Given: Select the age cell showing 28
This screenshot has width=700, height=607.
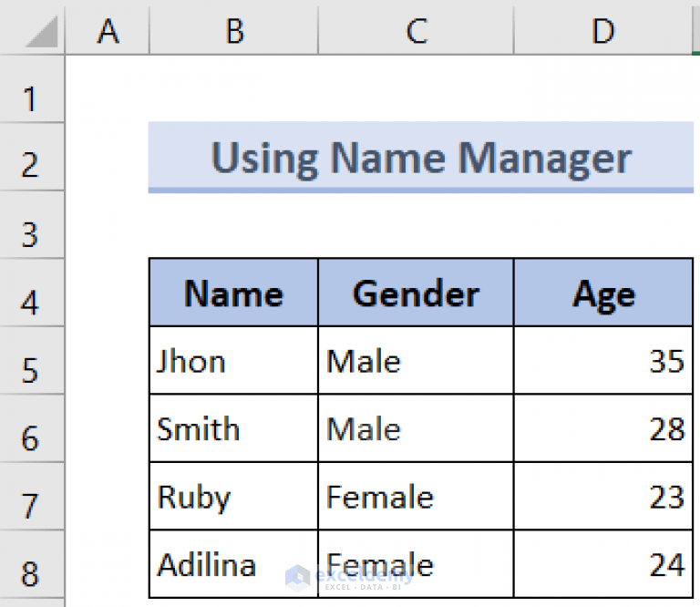Looking at the screenshot, I should (603, 428).
